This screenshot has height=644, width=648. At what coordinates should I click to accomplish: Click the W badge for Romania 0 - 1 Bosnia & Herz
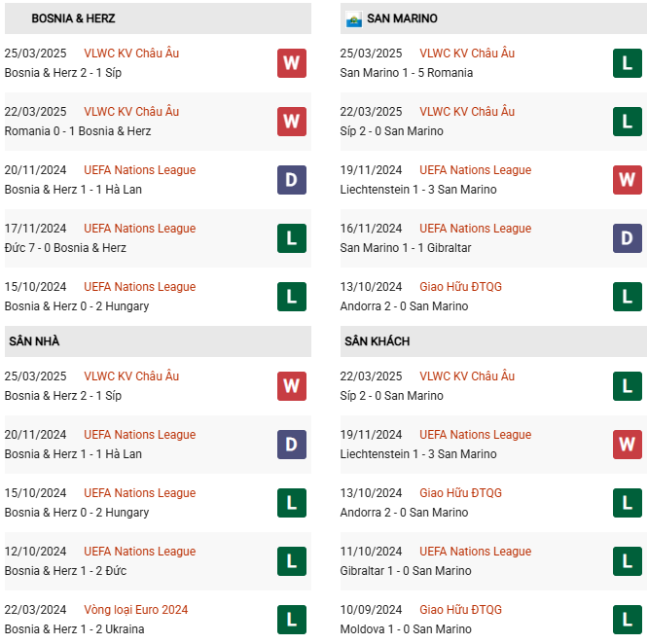pyautogui.click(x=292, y=122)
